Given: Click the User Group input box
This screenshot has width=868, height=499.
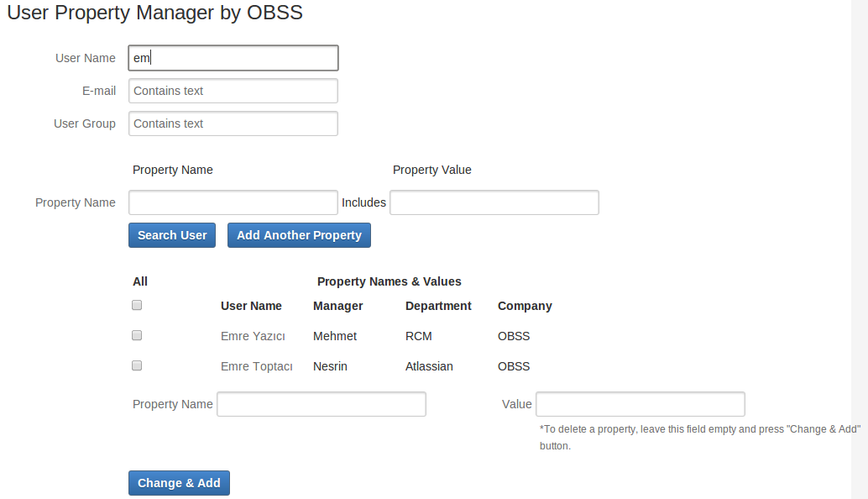Looking at the screenshot, I should (x=233, y=123).
